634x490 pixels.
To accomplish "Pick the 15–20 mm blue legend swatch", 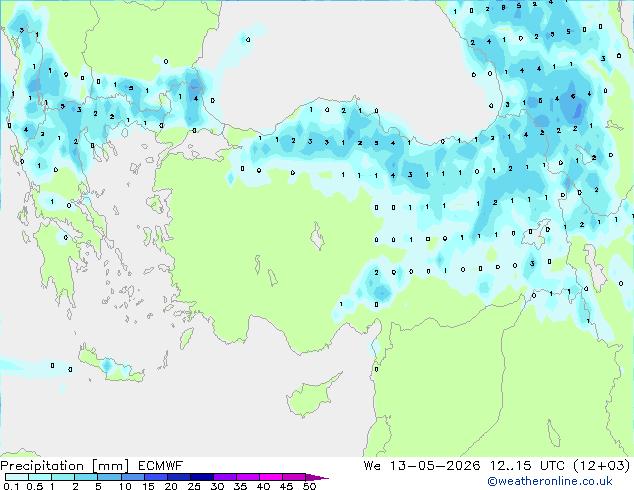I will pos(155,477).
